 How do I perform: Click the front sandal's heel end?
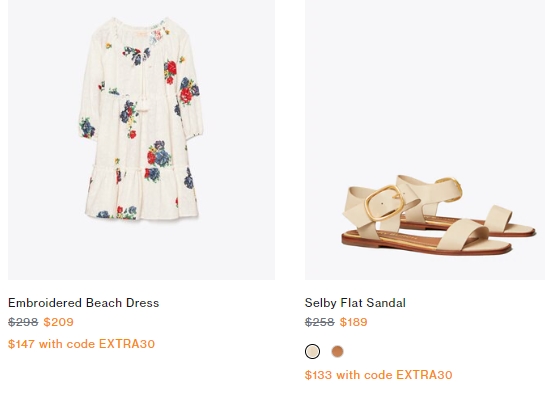pos(351,240)
